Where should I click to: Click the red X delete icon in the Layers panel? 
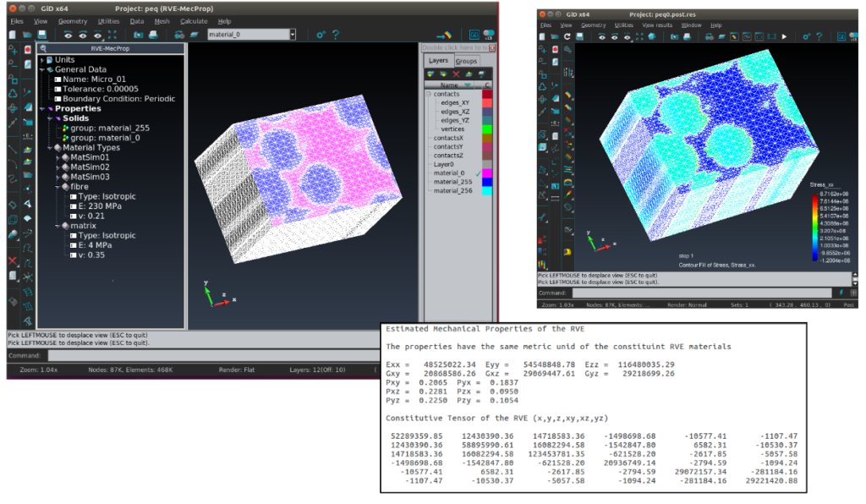[457, 74]
